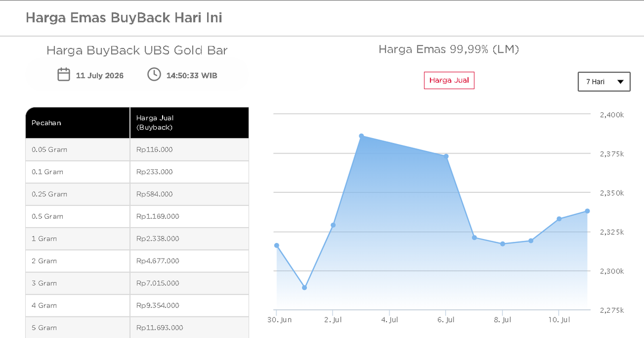
Task: Click the time text 14:50:33 WIB
Action: tap(192, 75)
